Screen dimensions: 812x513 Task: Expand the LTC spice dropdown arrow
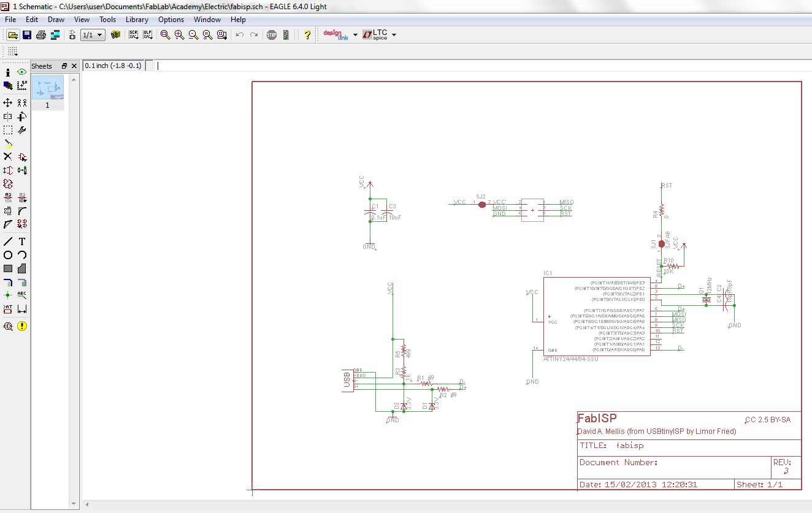pyautogui.click(x=394, y=35)
